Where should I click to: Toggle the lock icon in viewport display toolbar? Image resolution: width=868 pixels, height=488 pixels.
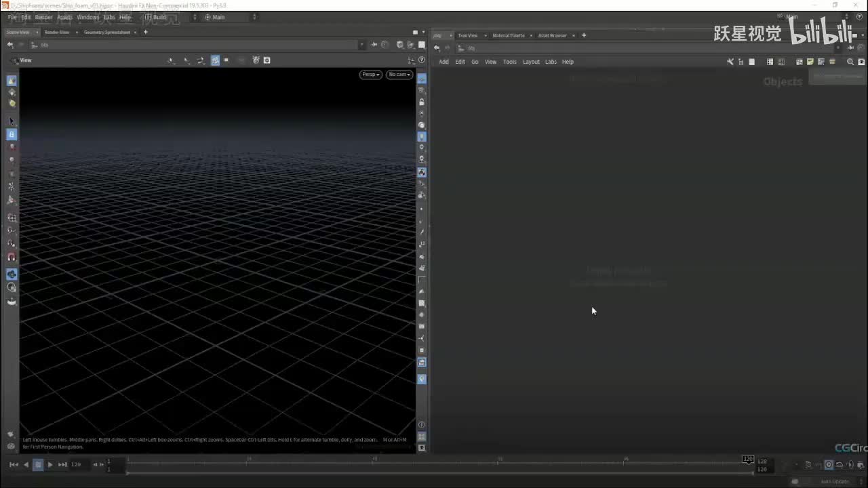tap(421, 102)
